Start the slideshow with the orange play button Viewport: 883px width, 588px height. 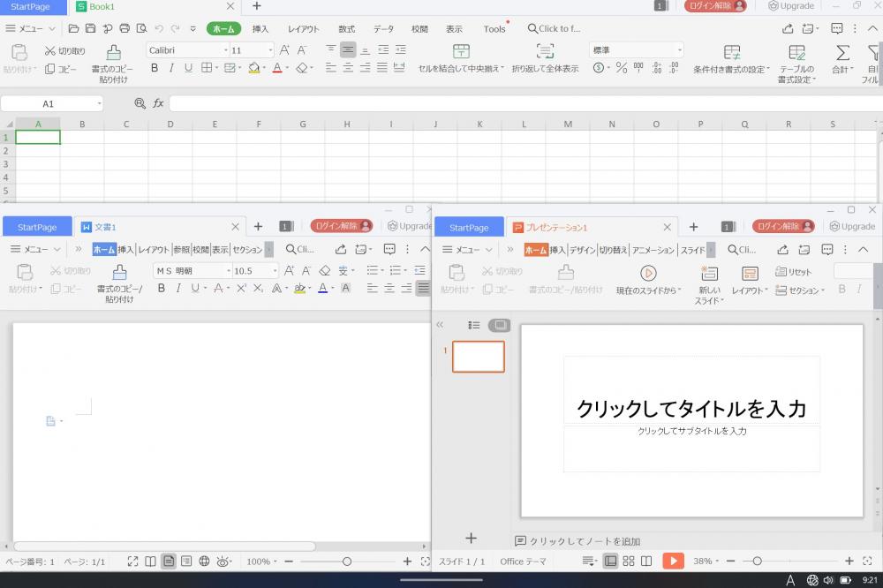[x=673, y=561]
